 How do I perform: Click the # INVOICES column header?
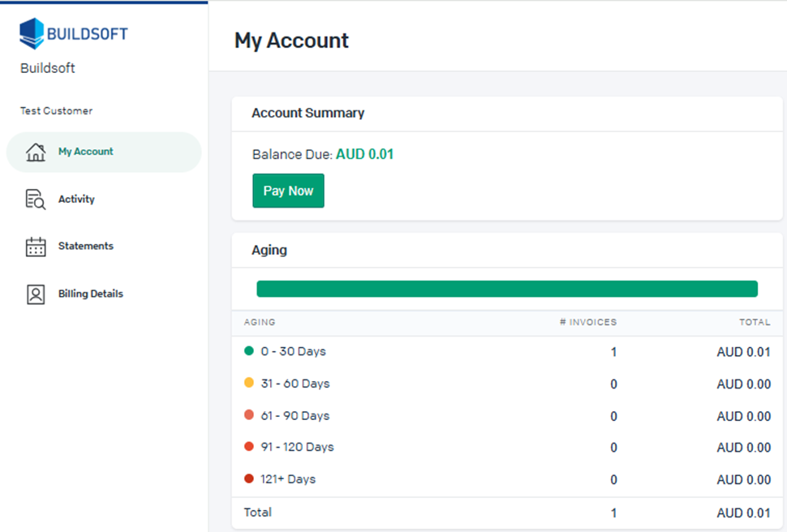click(x=587, y=322)
